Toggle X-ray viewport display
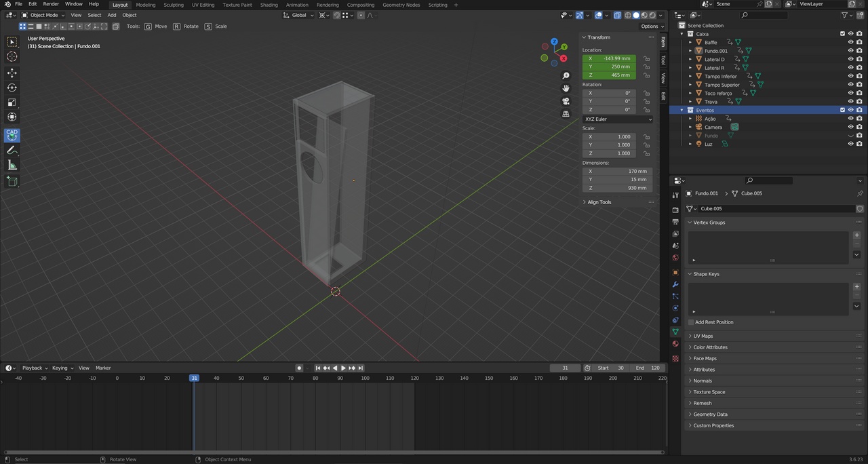The image size is (868, 464). [x=617, y=15]
